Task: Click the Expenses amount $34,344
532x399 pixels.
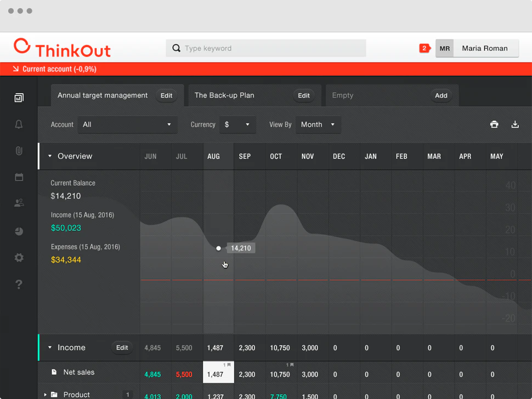Action: pos(66,260)
